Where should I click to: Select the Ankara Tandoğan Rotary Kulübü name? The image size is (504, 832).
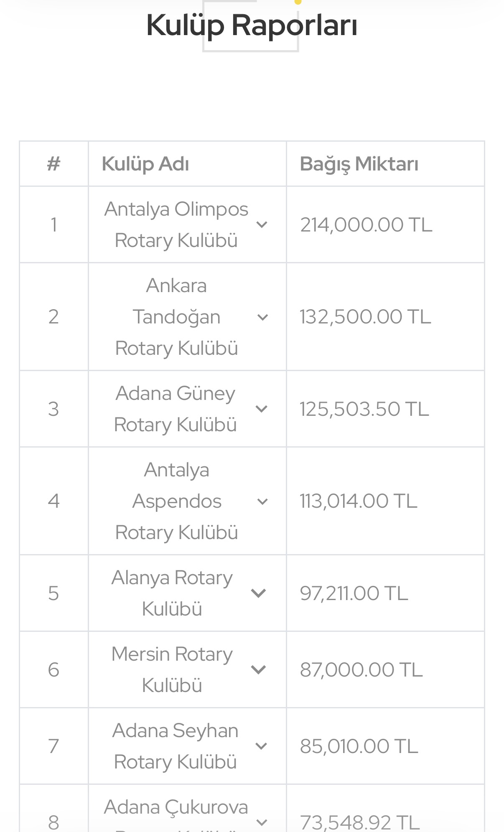(x=176, y=317)
